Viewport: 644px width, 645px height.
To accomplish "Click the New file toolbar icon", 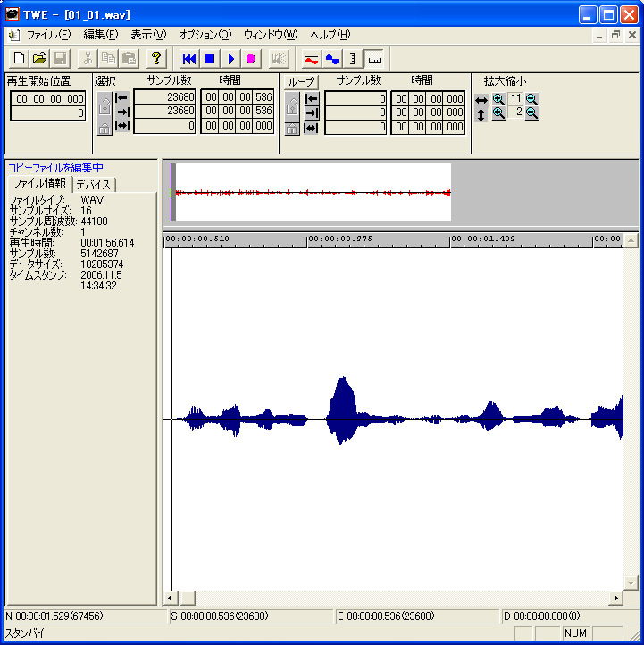I will (19, 59).
